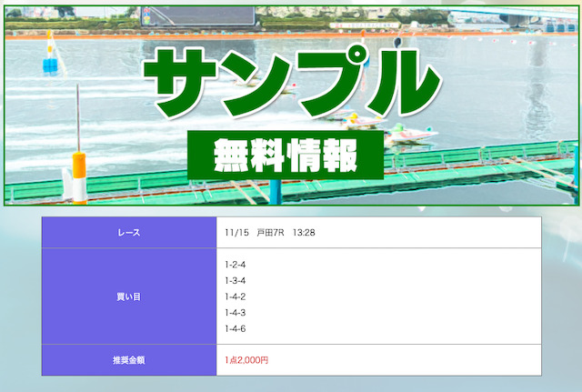Select the 推奨金額 header cell
This screenshot has width=582, height=392.
[x=129, y=360]
